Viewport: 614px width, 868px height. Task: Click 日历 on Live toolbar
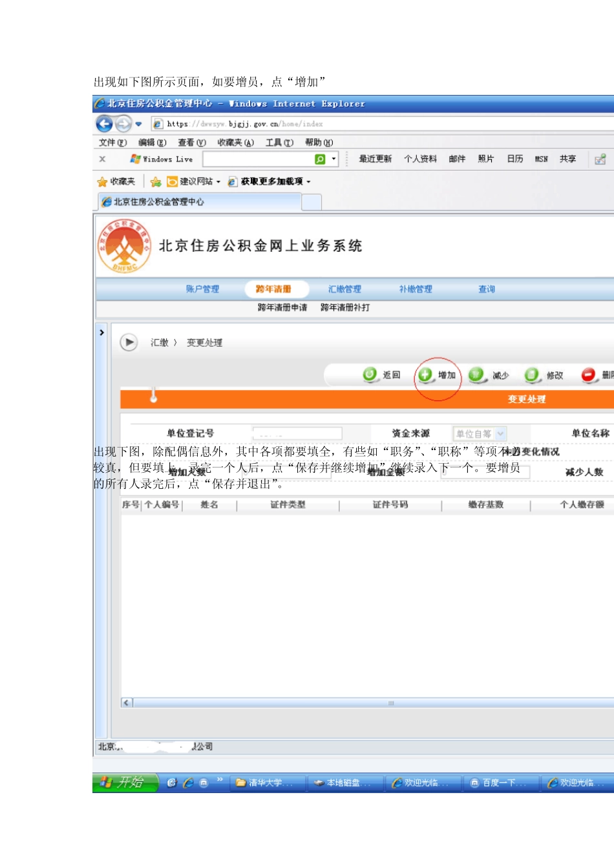514,159
